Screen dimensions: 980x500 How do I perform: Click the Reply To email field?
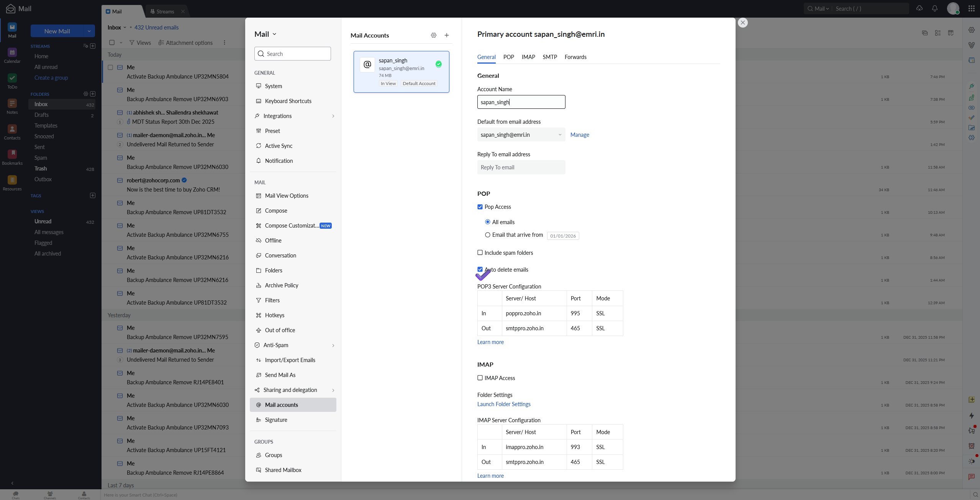click(521, 167)
